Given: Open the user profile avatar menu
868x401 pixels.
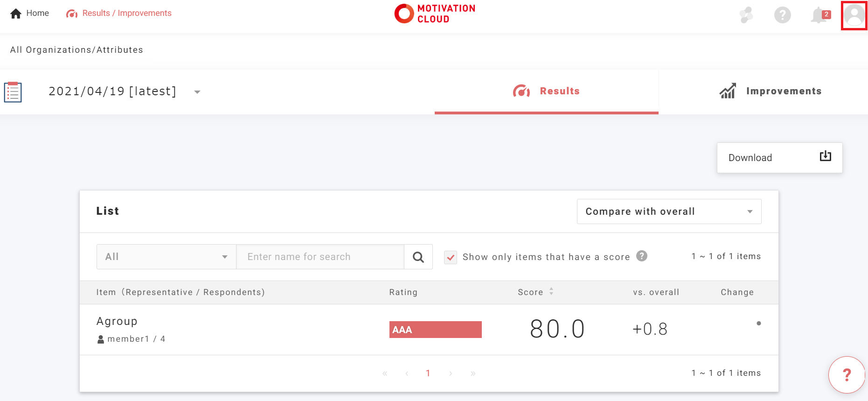Looking at the screenshot, I should [854, 15].
